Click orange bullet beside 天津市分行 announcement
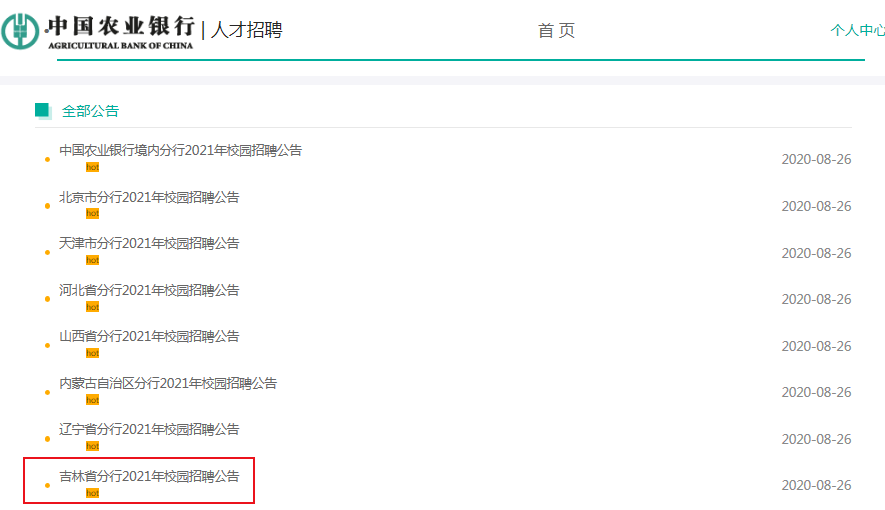 47,252
